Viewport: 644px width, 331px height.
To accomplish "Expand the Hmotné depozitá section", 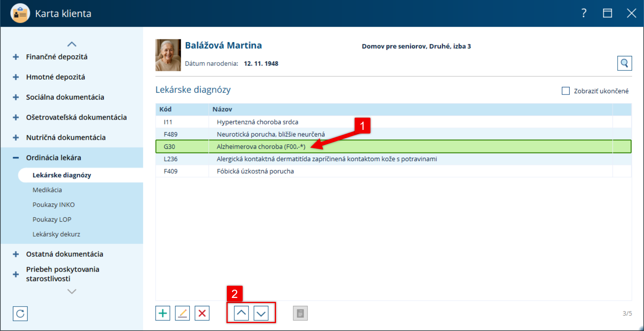I will tap(16, 77).
